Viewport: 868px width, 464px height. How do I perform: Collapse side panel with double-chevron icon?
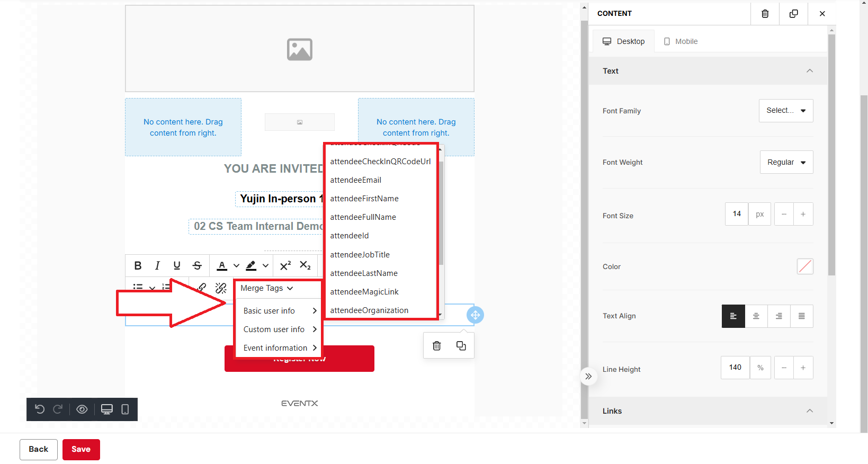(x=588, y=376)
